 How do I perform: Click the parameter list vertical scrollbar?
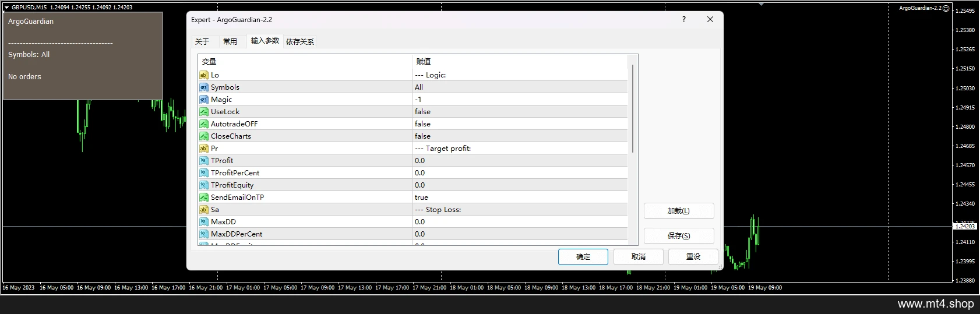(633, 108)
